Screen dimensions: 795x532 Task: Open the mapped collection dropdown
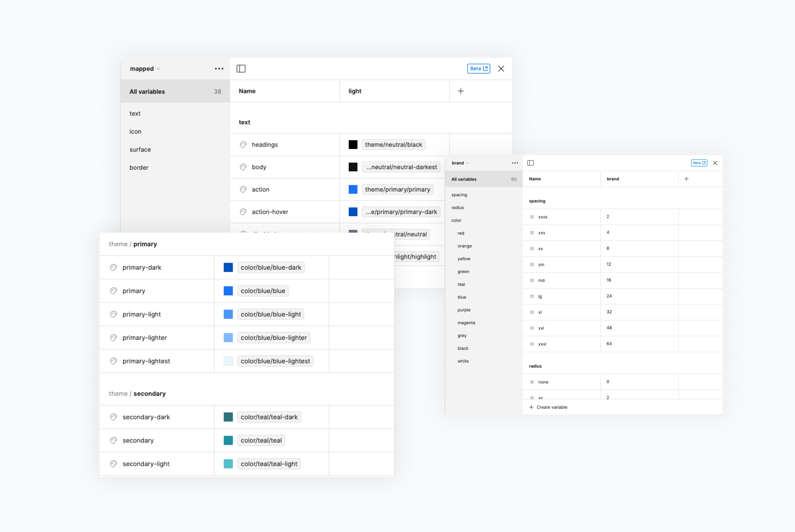pos(145,69)
